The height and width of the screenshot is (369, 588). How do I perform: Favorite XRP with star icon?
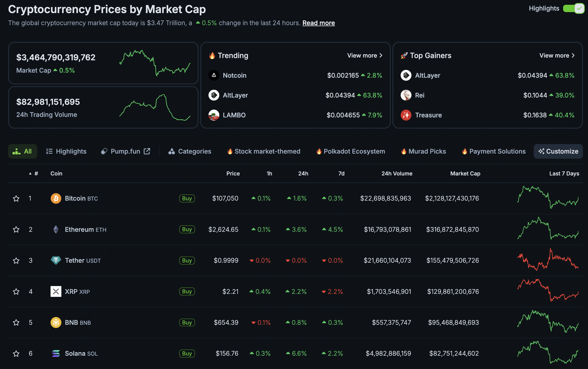(x=16, y=292)
